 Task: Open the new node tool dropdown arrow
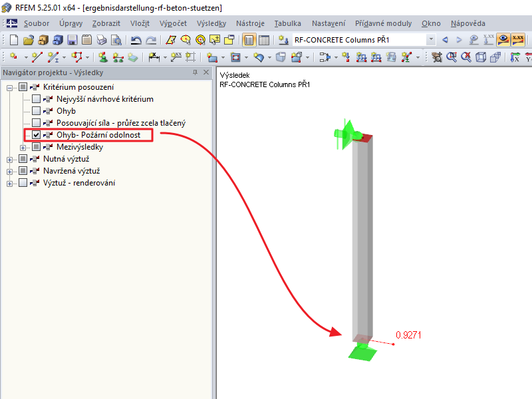(26, 58)
